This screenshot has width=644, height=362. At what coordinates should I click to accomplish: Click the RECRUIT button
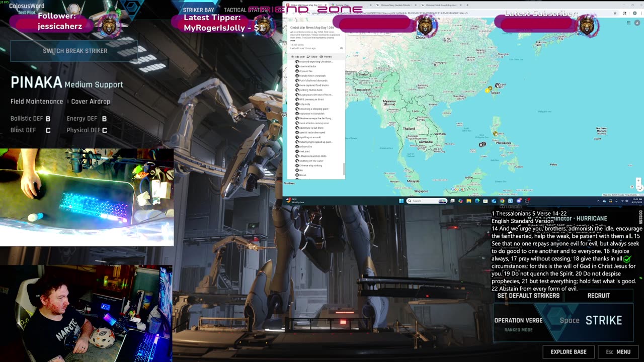coord(599,296)
